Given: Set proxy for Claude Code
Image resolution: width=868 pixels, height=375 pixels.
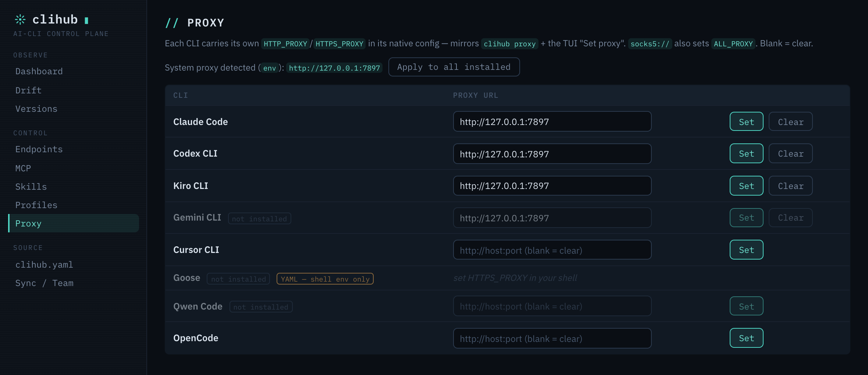Looking at the screenshot, I should coord(746,122).
